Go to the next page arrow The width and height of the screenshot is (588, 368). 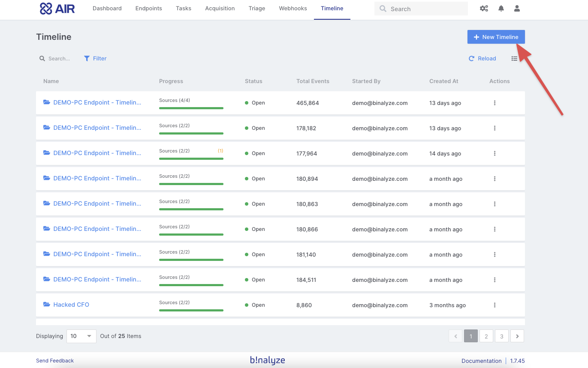(x=517, y=336)
